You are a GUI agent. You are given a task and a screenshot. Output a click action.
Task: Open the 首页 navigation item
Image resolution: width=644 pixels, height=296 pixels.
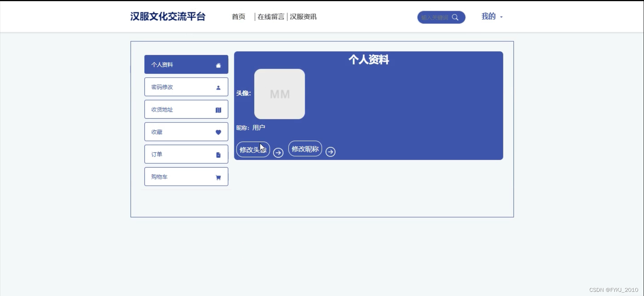238,17
